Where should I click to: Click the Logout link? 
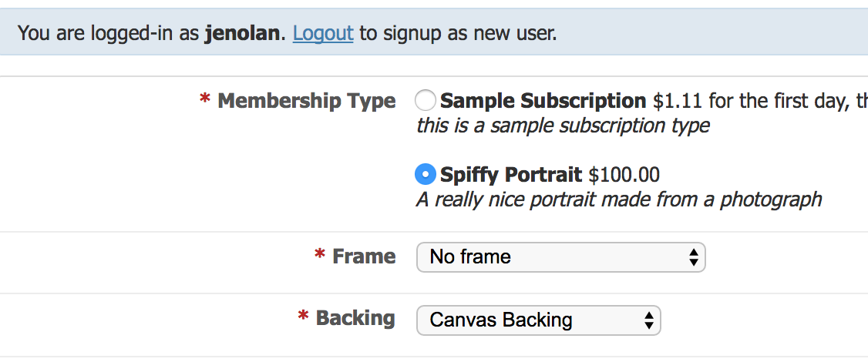(x=323, y=33)
